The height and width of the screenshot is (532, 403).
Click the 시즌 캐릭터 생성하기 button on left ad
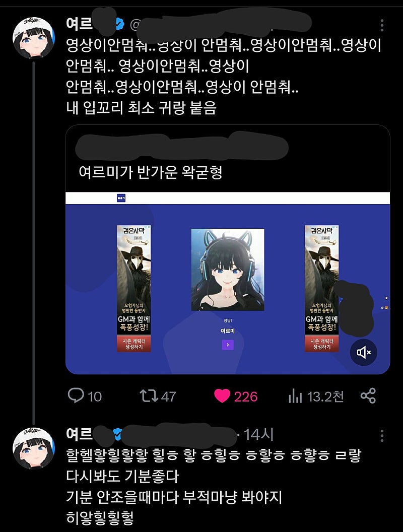[x=134, y=344]
